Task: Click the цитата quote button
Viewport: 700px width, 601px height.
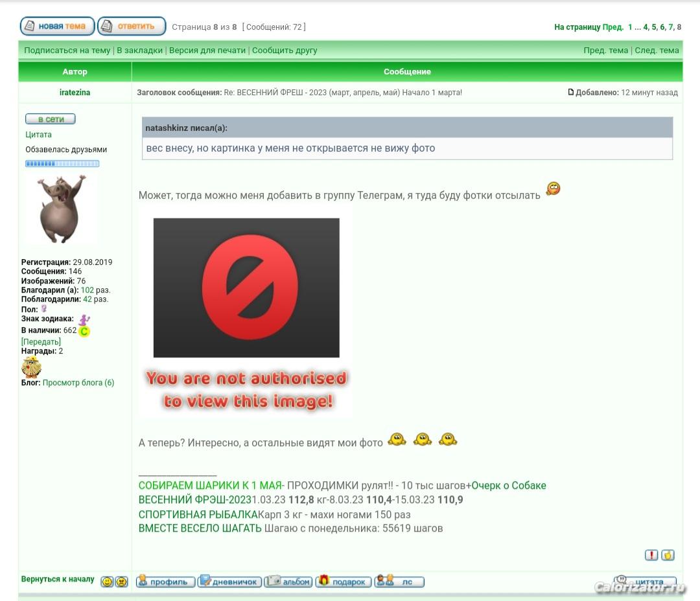Action: point(645,581)
